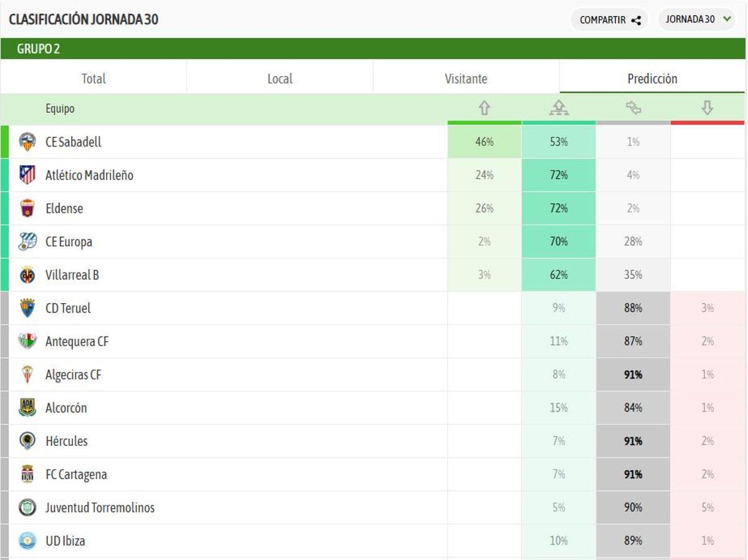Viewport: 748px width, 560px height.
Task: Switch to the Local tab
Action: (279, 78)
